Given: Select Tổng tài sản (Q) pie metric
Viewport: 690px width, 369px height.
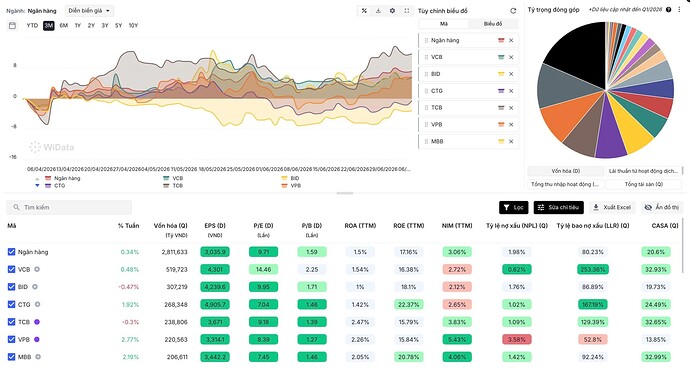Looking at the screenshot, I should 643,184.
